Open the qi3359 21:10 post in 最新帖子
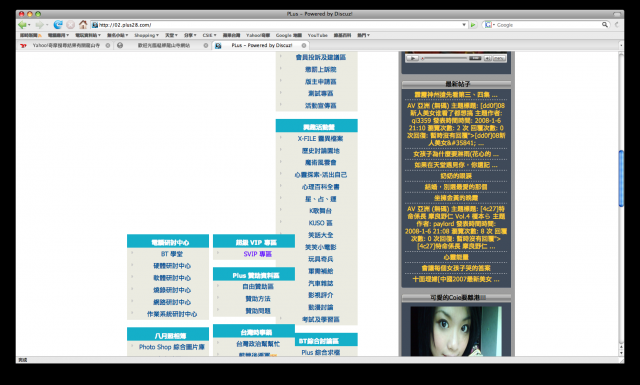The height and width of the screenshot is (385, 640). (x=456, y=124)
